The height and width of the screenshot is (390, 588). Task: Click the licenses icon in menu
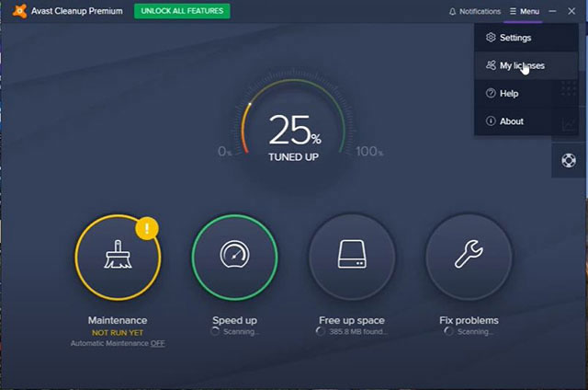491,65
